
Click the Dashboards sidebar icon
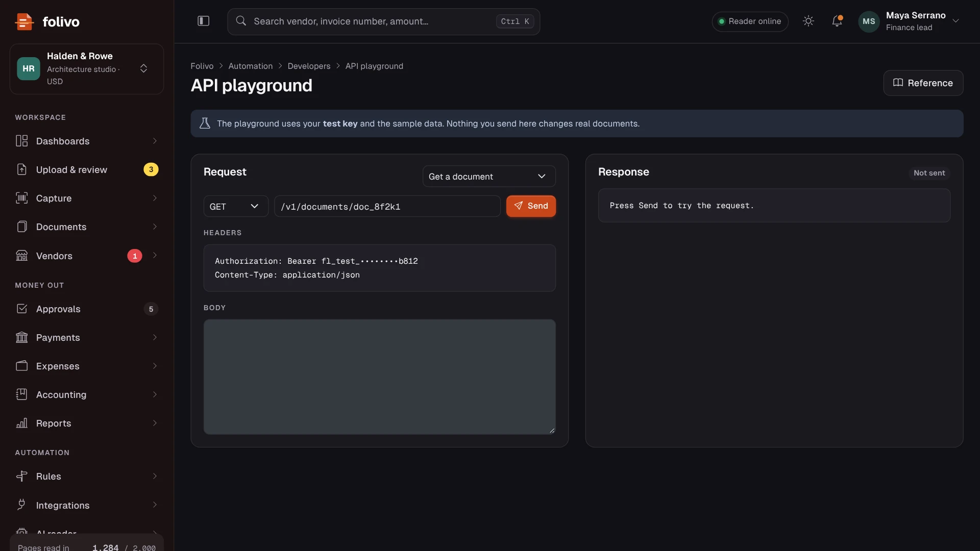tap(21, 141)
